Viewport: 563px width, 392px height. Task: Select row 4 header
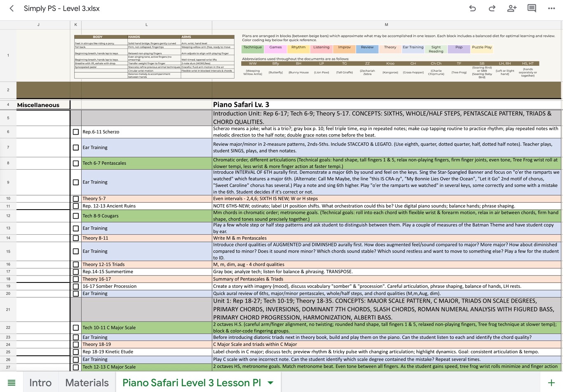pyautogui.click(x=8, y=105)
